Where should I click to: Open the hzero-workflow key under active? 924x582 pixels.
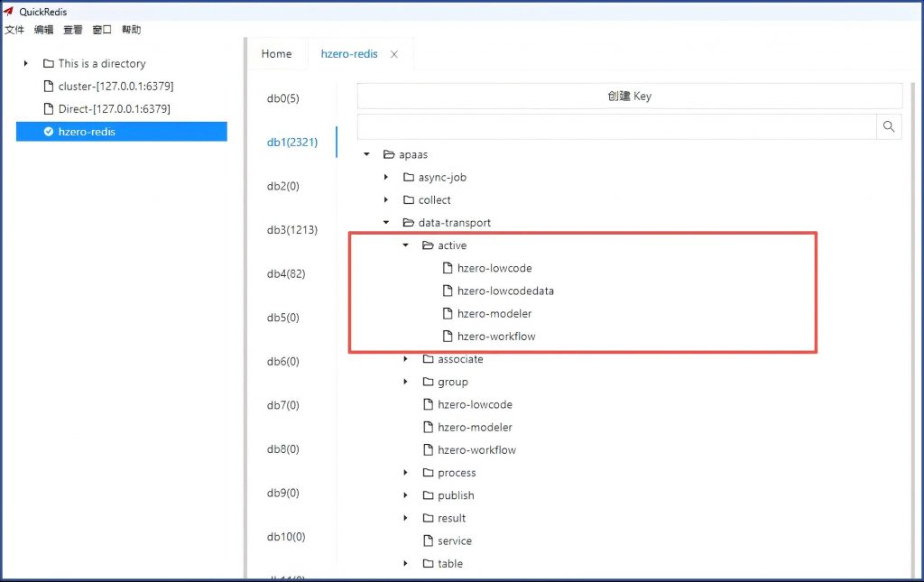pyautogui.click(x=495, y=337)
